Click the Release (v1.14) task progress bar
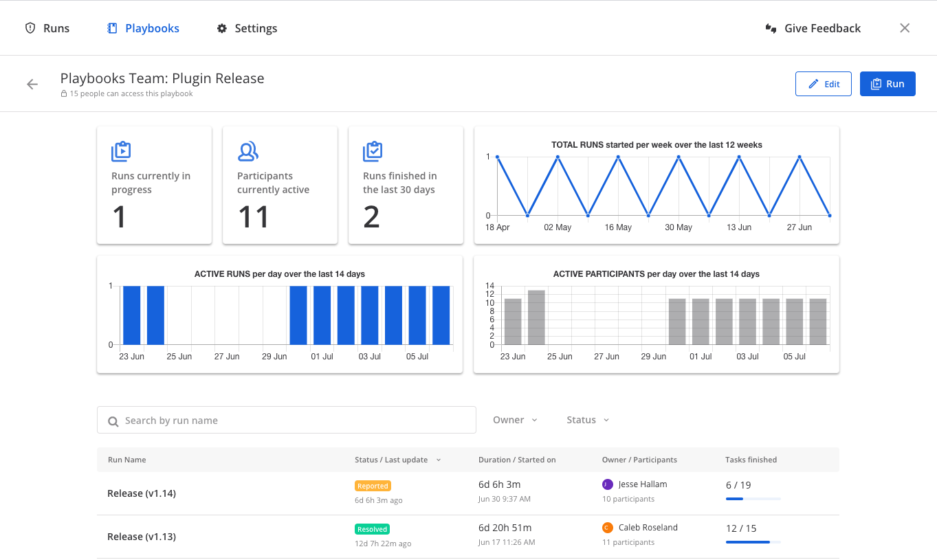 tap(753, 499)
